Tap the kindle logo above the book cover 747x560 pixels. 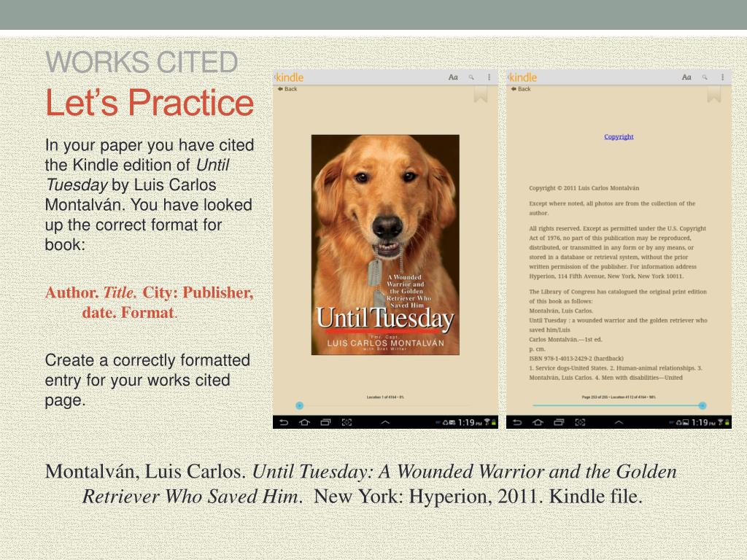(289, 77)
